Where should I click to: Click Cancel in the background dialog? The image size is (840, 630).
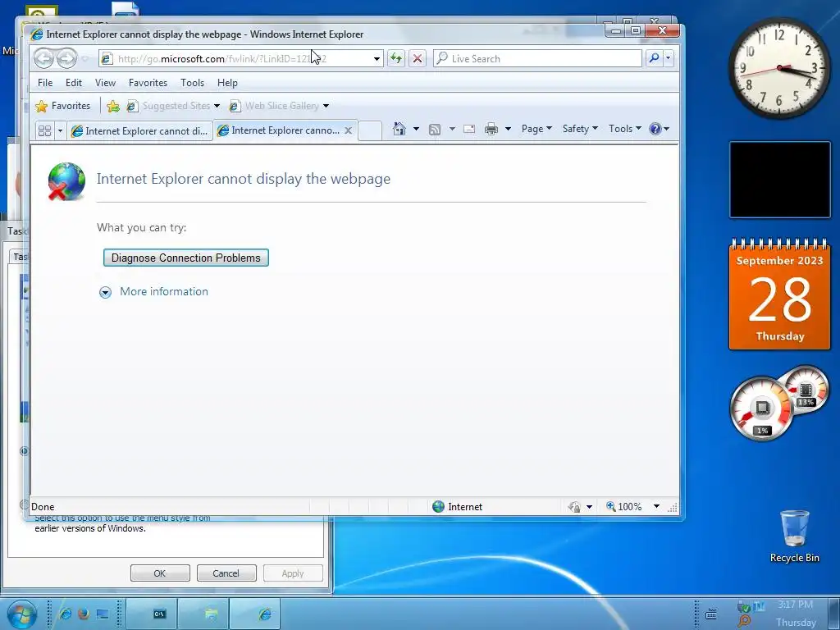pyautogui.click(x=226, y=573)
